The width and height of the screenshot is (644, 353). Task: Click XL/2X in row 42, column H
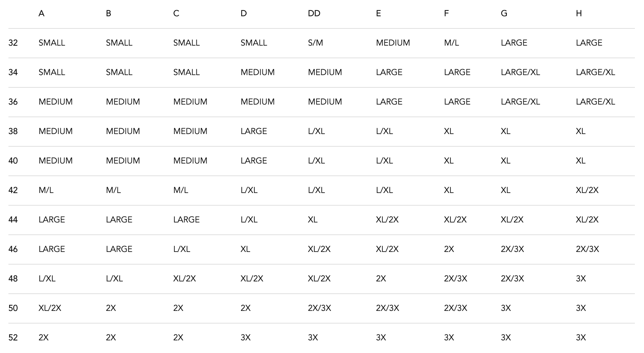tap(587, 190)
